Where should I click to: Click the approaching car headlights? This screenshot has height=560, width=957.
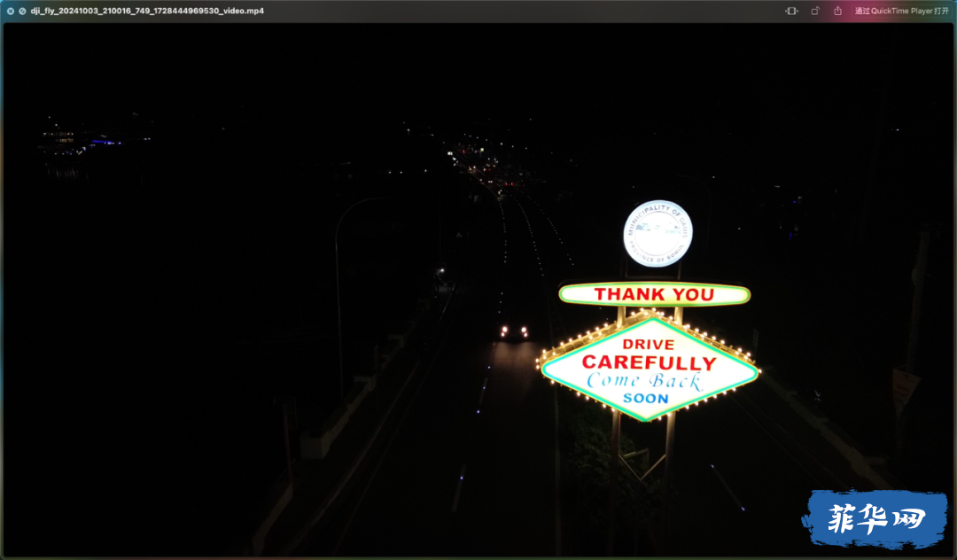pyautogui.click(x=514, y=331)
